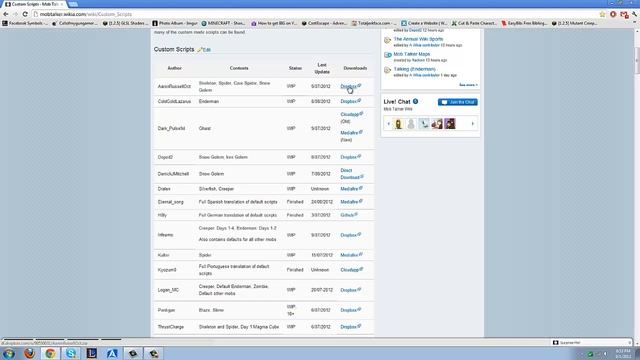The image size is (640, 360).
Task: Open the Dropbox link for Blaze, Slime
Action: click(350, 310)
